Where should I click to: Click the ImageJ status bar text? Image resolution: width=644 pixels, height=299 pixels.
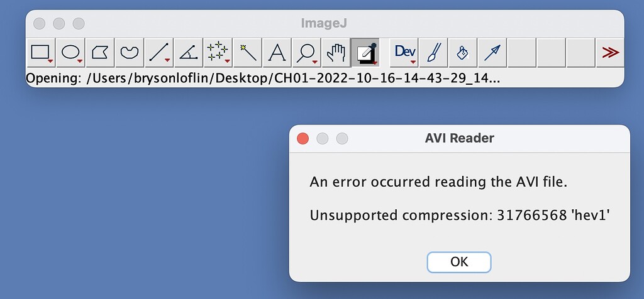[263, 79]
